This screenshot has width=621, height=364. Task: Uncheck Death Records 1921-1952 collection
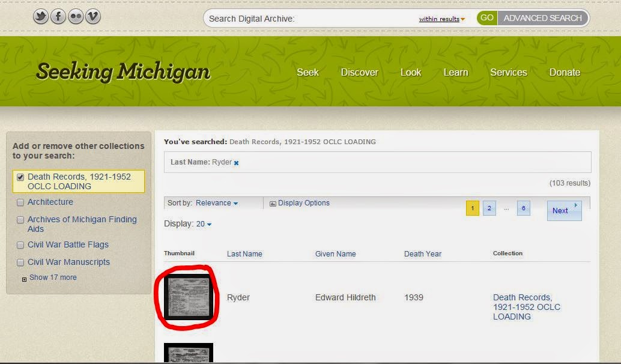(x=20, y=177)
